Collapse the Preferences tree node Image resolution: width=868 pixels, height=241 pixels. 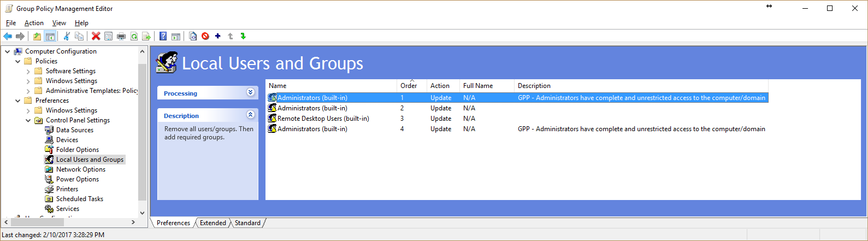(x=17, y=101)
